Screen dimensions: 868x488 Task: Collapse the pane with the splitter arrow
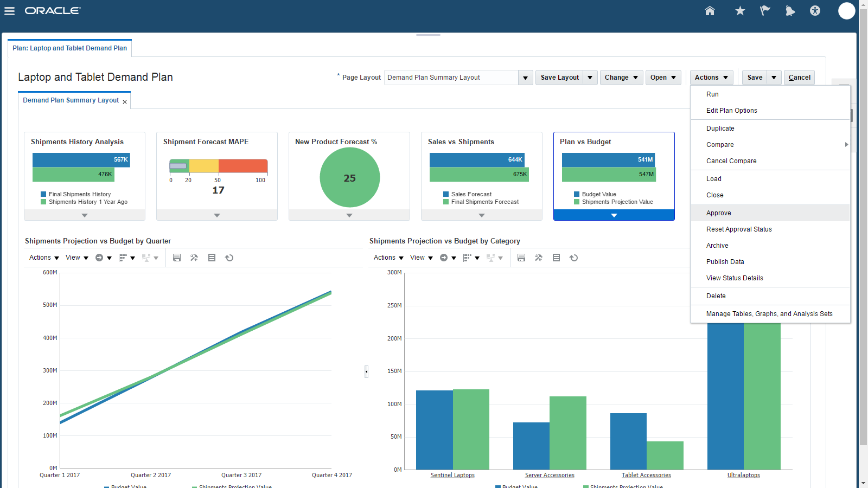pyautogui.click(x=366, y=371)
